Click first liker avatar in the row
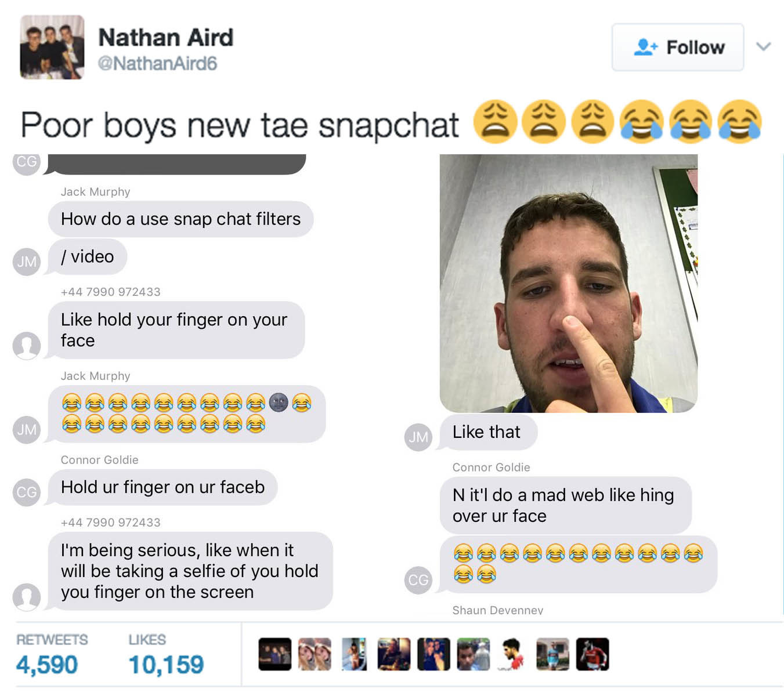Viewport: 784px width, 696px height. coord(274,654)
